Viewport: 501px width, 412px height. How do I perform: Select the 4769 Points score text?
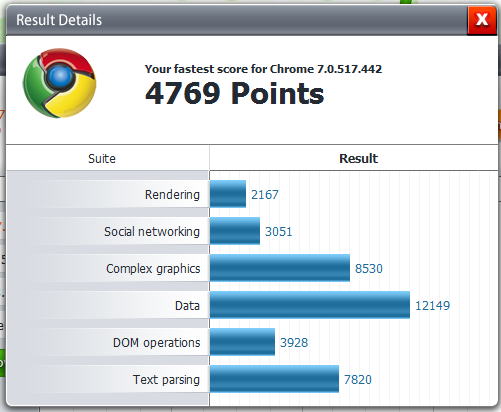pos(234,94)
